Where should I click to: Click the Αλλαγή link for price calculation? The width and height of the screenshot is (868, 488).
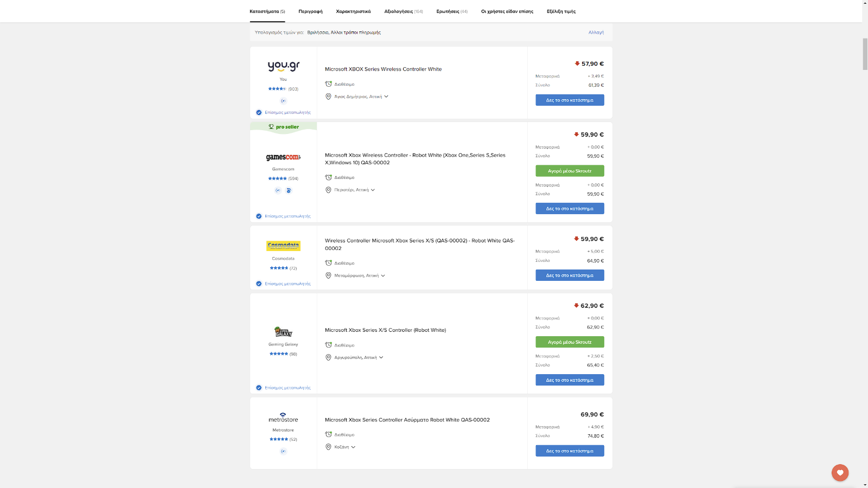pos(596,33)
